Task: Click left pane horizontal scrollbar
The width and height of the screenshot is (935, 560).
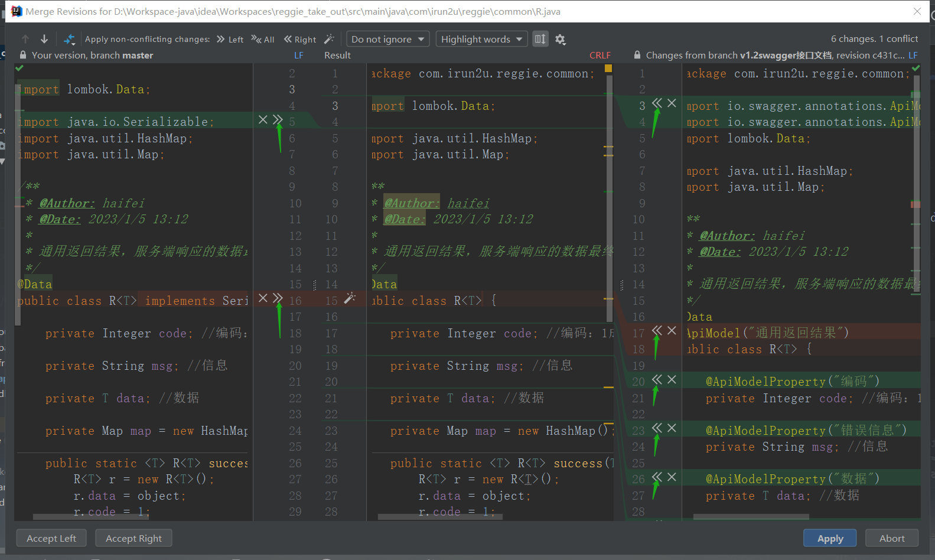Action: pos(92,517)
